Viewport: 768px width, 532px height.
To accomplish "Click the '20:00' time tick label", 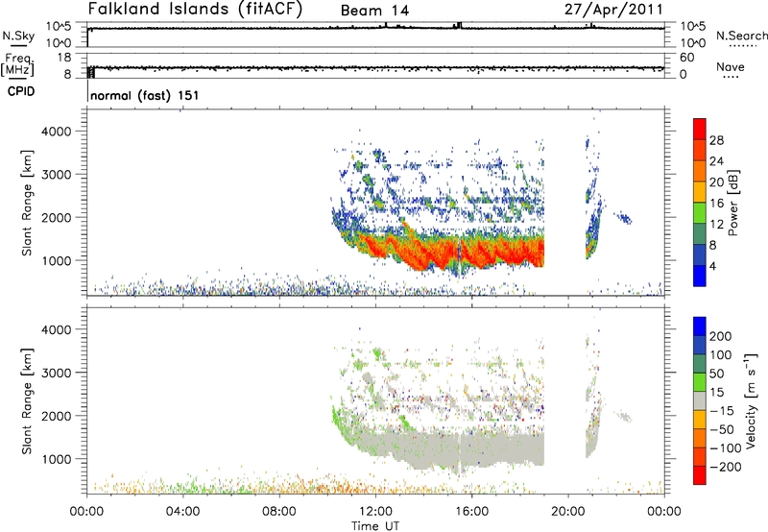I will (x=568, y=512).
